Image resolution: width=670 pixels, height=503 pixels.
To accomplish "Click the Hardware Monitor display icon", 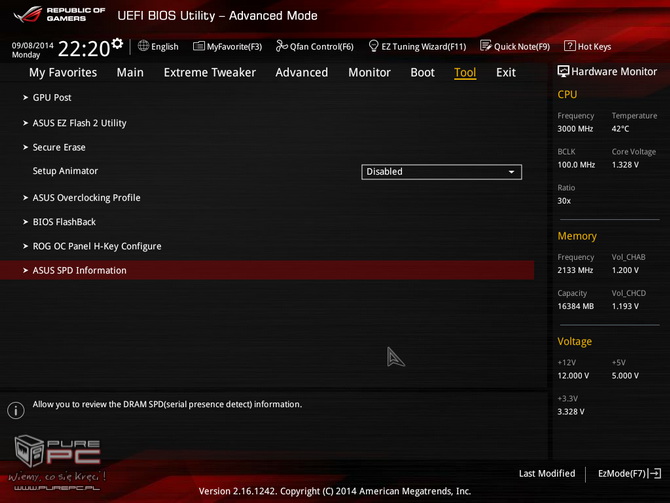I will [x=563, y=71].
